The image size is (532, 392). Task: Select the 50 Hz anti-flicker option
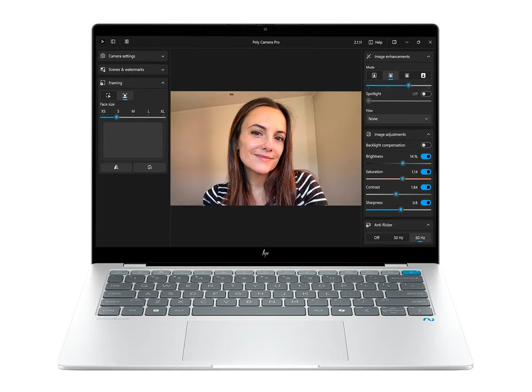click(x=398, y=238)
